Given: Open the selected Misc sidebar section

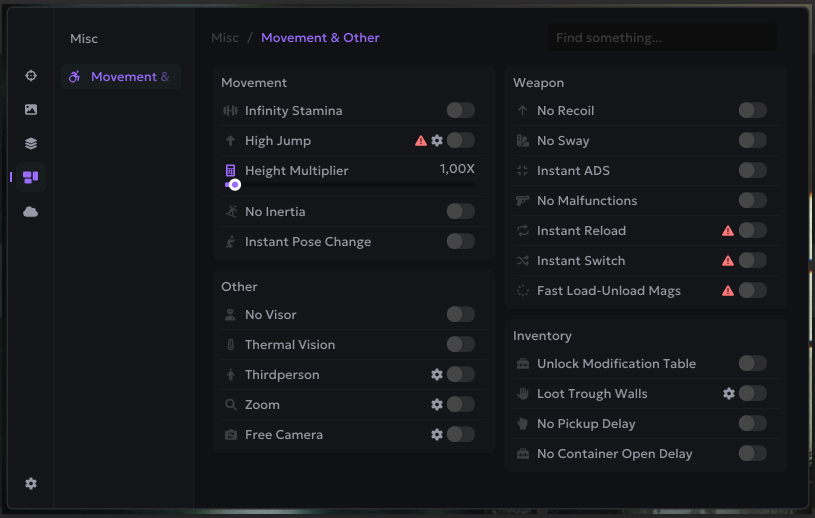Looking at the screenshot, I should (x=31, y=178).
